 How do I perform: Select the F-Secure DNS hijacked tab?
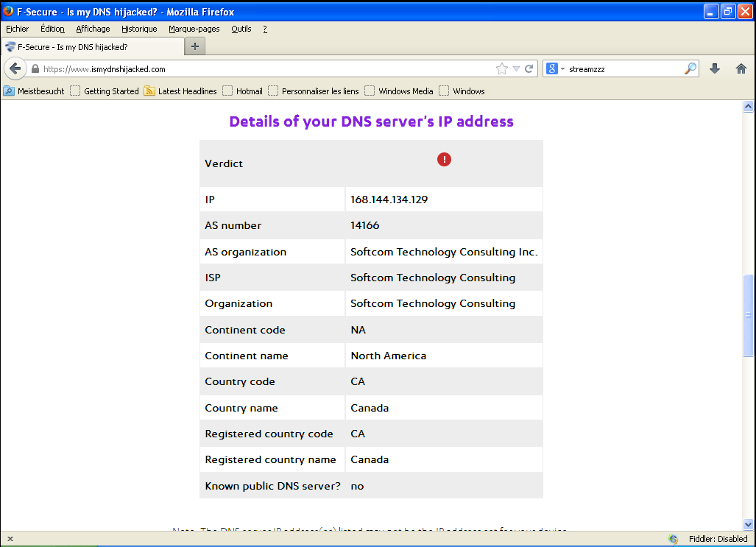[x=93, y=47]
